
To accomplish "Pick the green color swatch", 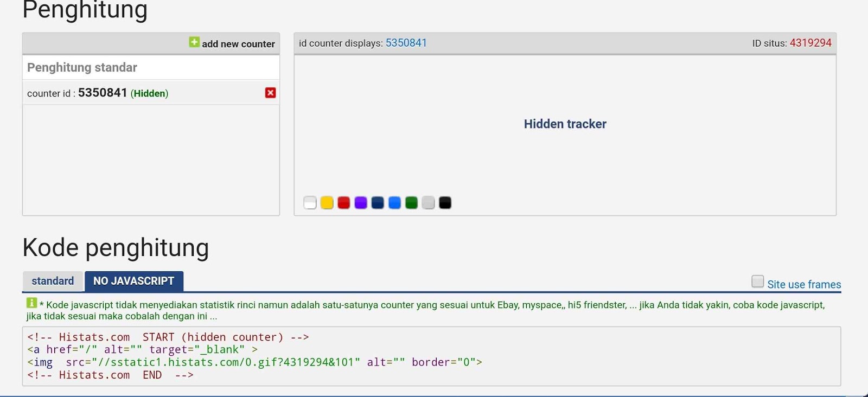I will tap(411, 203).
